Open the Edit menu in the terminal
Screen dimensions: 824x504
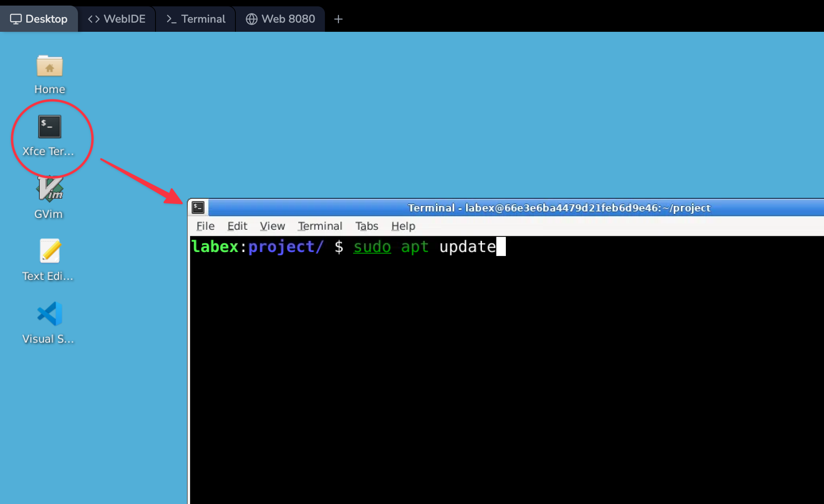click(x=237, y=226)
